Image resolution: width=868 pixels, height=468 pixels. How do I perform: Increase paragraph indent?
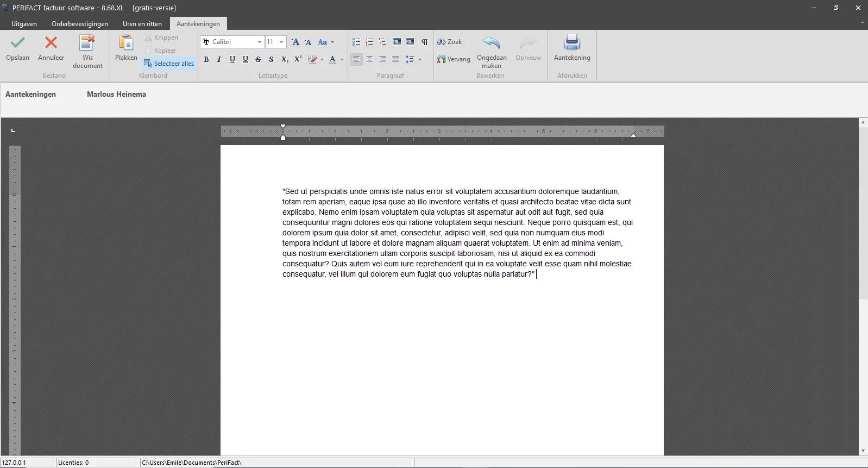pyautogui.click(x=410, y=42)
